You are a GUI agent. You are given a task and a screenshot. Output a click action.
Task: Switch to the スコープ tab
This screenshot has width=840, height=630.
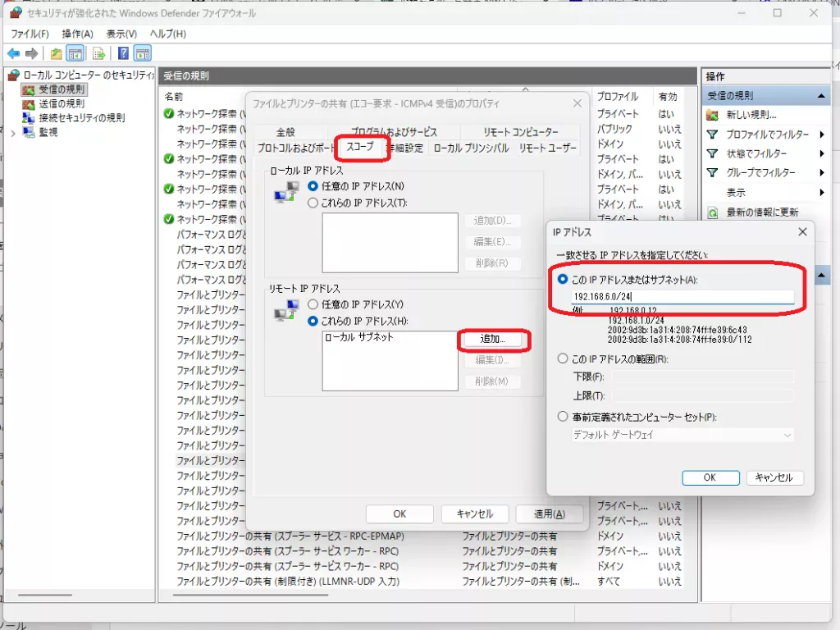pos(362,148)
